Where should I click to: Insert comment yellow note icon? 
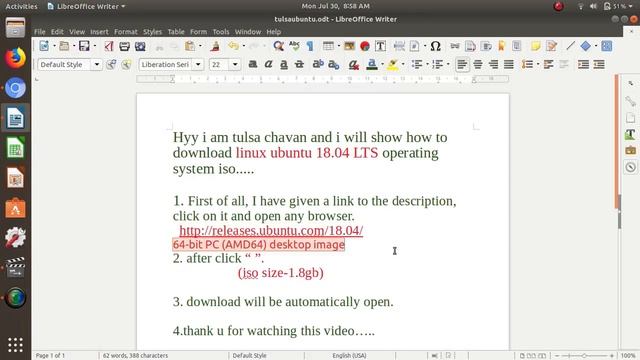[536, 46]
